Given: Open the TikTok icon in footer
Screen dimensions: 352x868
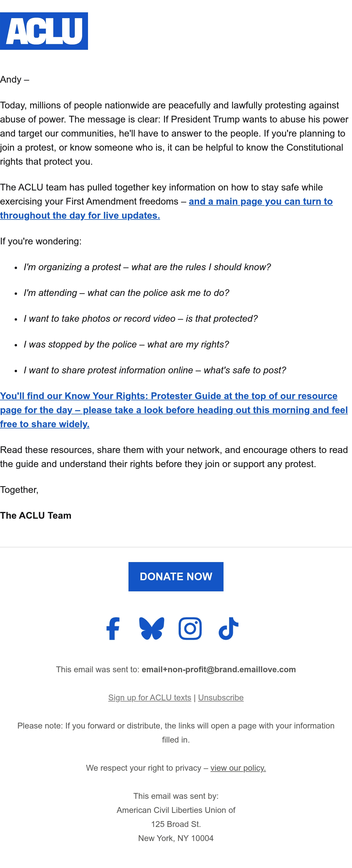Looking at the screenshot, I should pyautogui.click(x=229, y=628).
